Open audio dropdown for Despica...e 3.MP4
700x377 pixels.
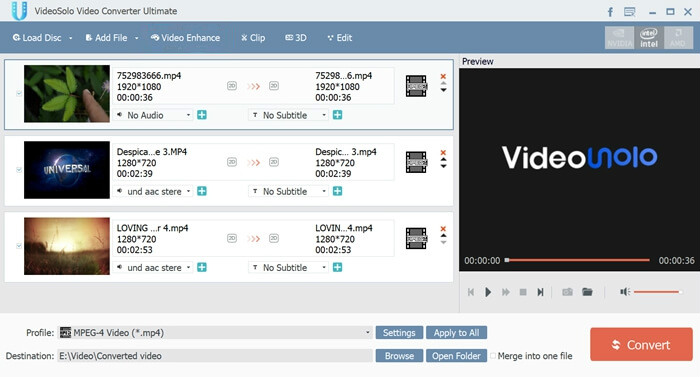click(153, 191)
